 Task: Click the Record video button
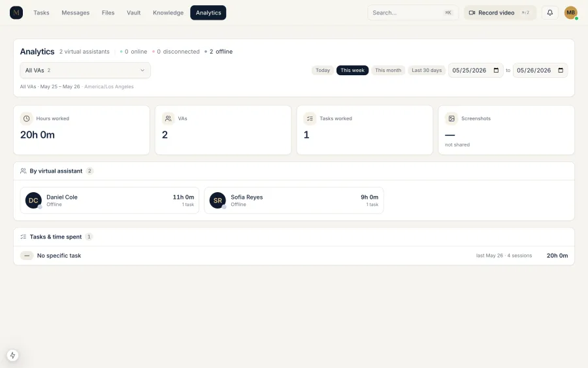500,13
